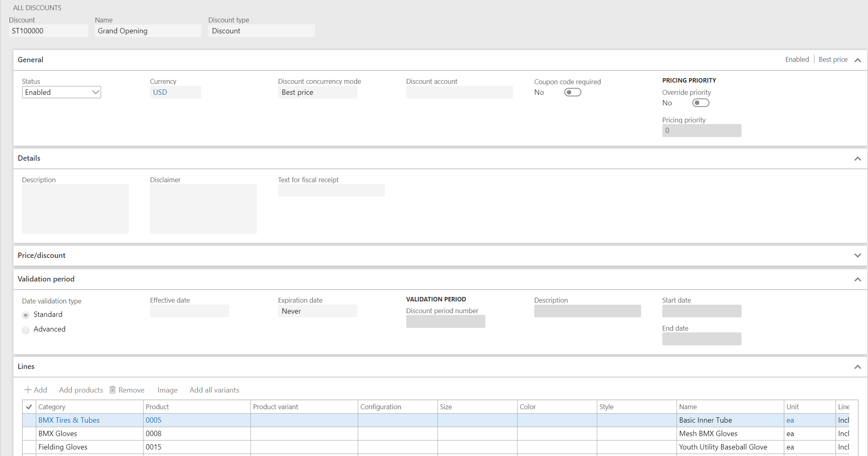Toggle the Override priority switch
This screenshot has height=456, width=868.
point(700,103)
